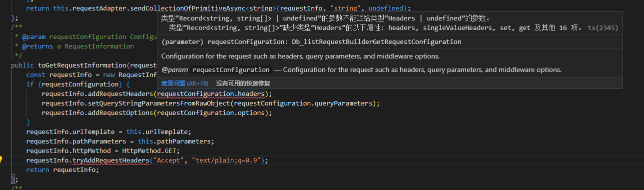Click the public keyword before toGetRequestInformation
Image resolution: width=644 pixels, height=190 pixels.
(22, 65)
